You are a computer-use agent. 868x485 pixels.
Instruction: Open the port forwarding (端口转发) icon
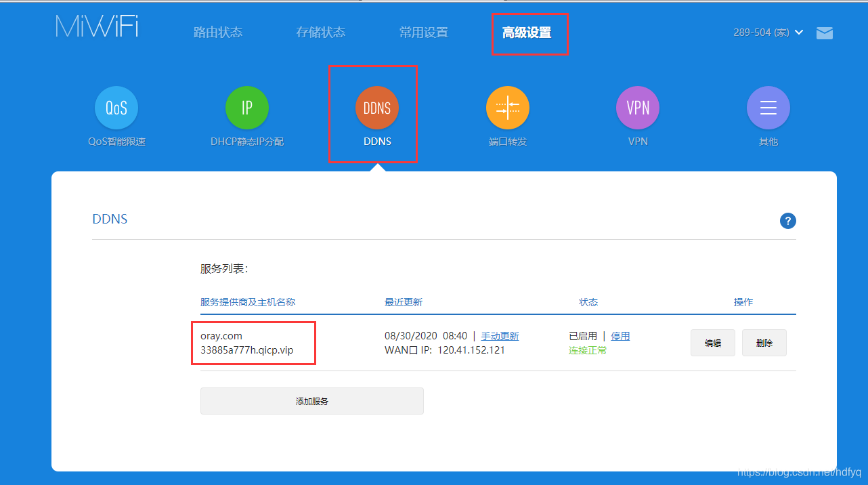pos(508,108)
